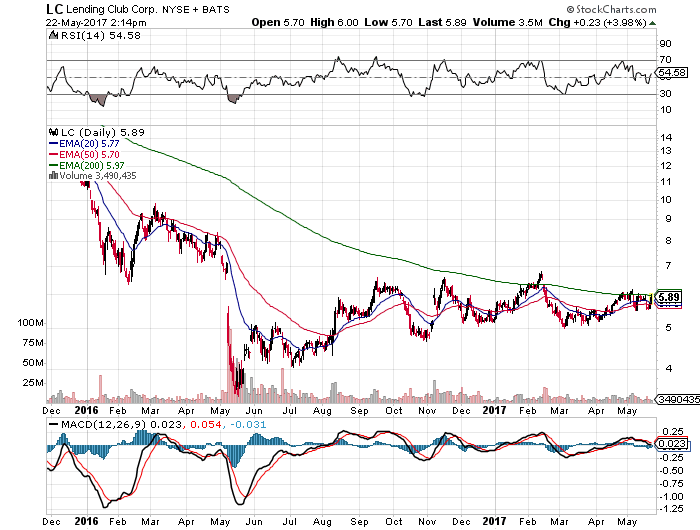Click the red 0.054 signal value

point(206,424)
